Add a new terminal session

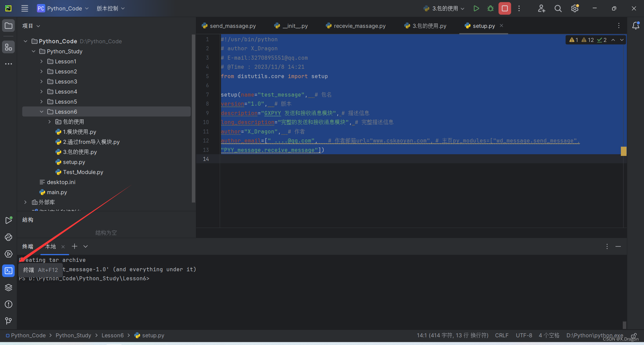(74, 246)
